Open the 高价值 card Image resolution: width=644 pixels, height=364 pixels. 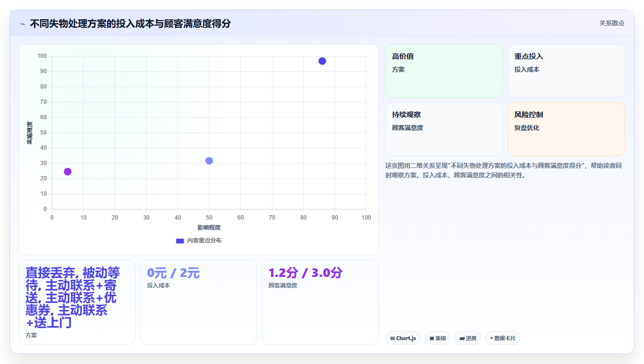tap(444, 71)
